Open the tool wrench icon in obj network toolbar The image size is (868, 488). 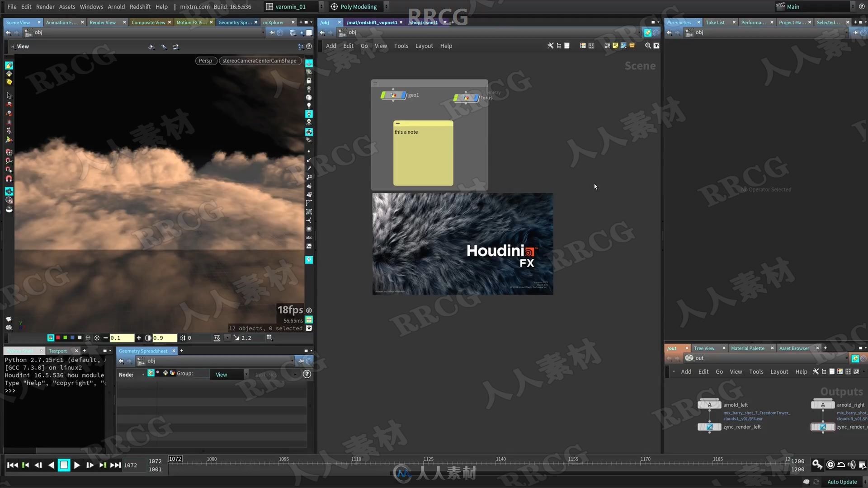tap(550, 46)
